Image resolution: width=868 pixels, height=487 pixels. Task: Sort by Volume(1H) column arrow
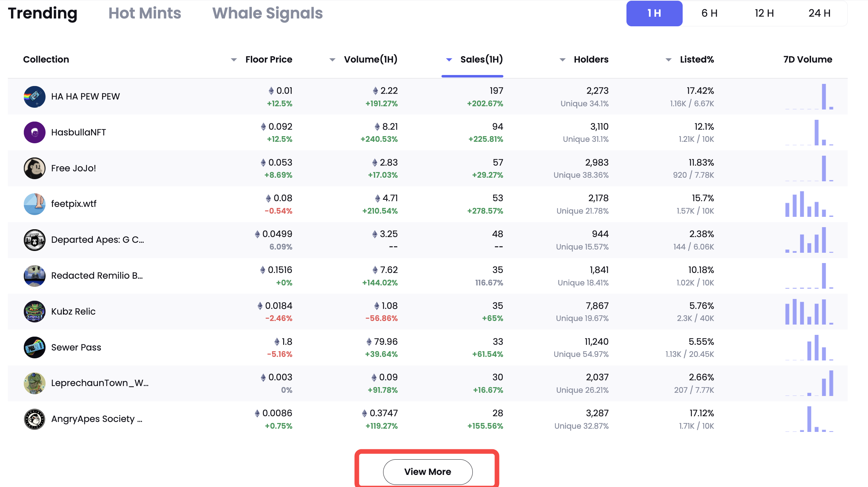pyautogui.click(x=332, y=60)
